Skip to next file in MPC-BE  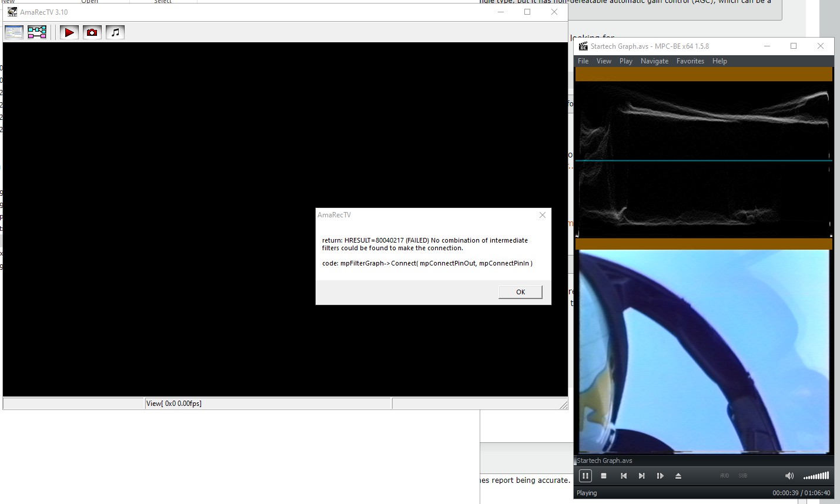(642, 476)
